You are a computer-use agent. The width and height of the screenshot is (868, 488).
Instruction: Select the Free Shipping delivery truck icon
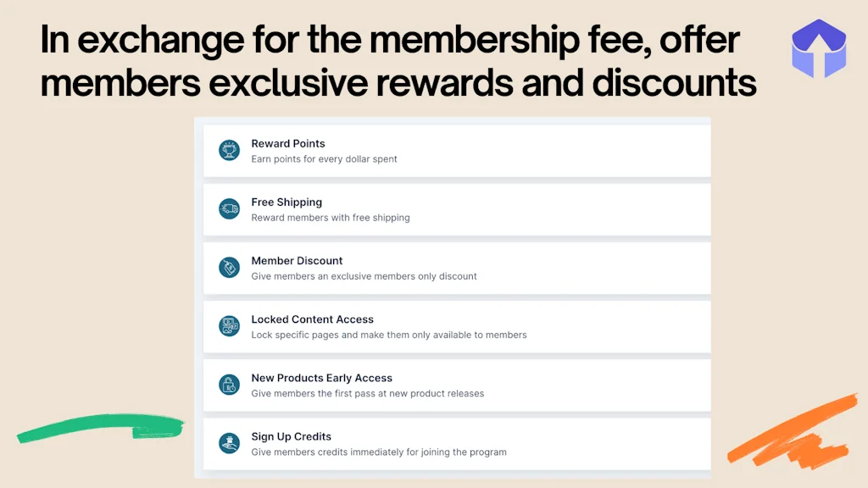pyautogui.click(x=229, y=208)
